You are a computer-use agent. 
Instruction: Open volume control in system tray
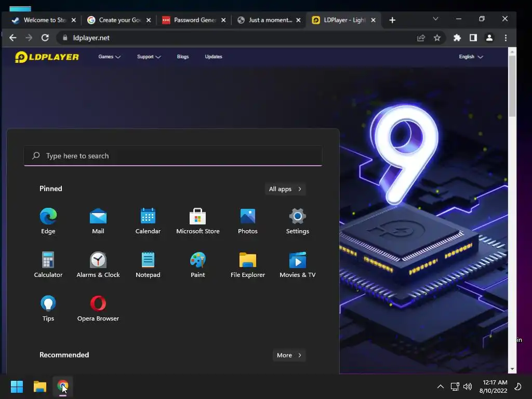(x=468, y=387)
